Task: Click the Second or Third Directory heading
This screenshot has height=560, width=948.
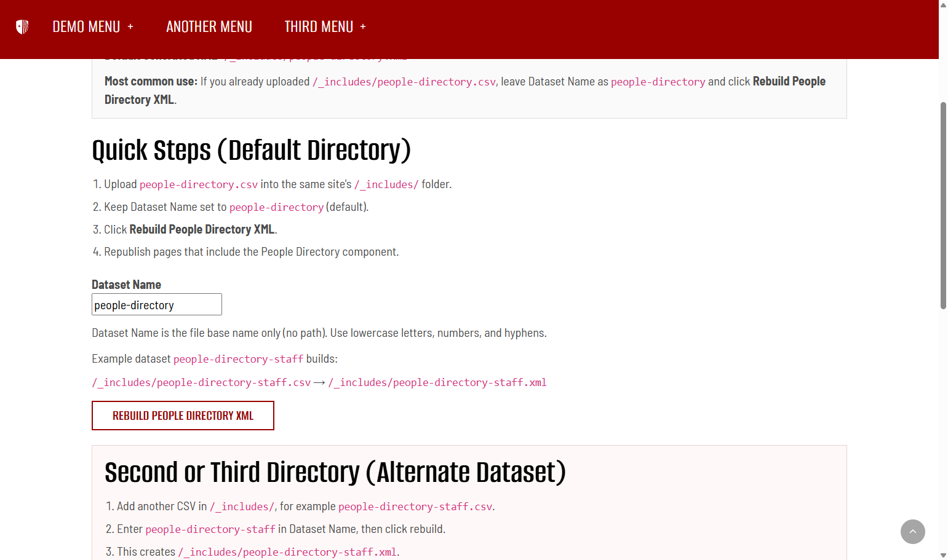Action: point(335,473)
